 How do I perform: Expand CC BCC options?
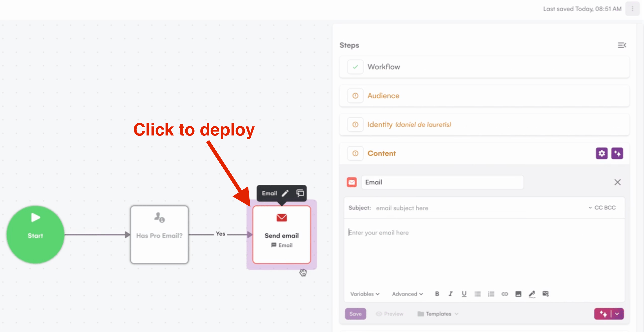tap(602, 208)
